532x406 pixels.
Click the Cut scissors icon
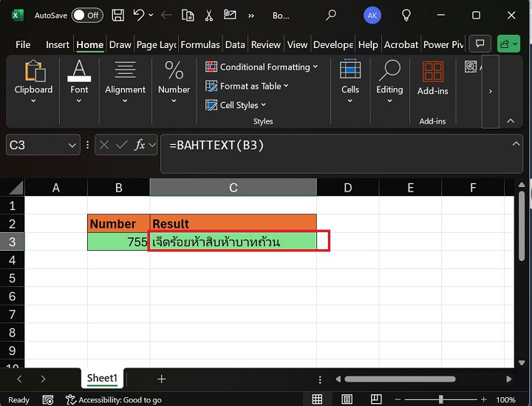pos(209,15)
